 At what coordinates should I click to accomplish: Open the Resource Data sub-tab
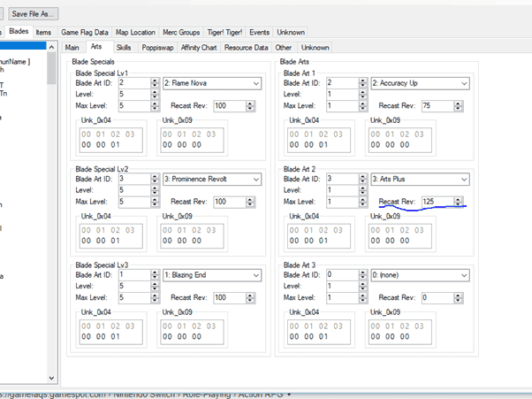pos(246,48)
